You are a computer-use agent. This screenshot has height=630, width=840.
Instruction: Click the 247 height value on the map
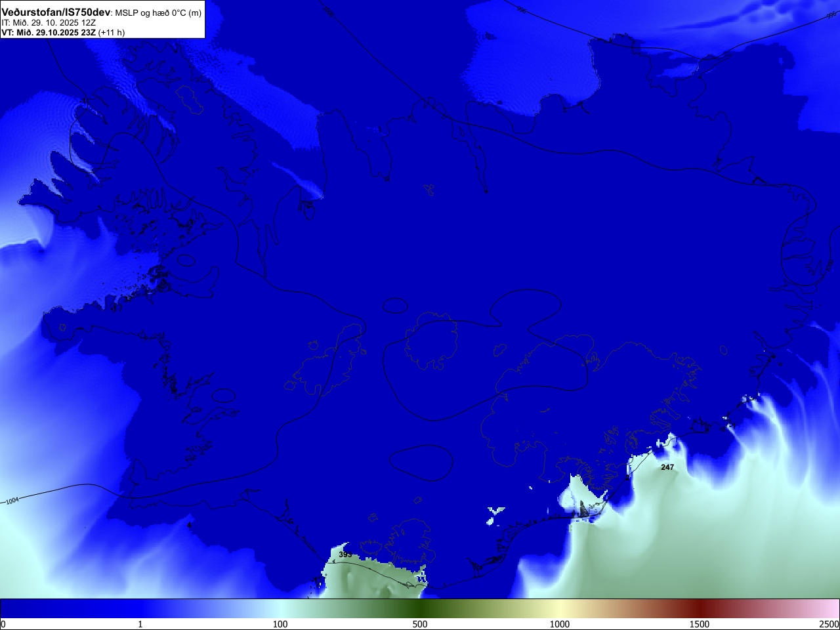[667, 467]
